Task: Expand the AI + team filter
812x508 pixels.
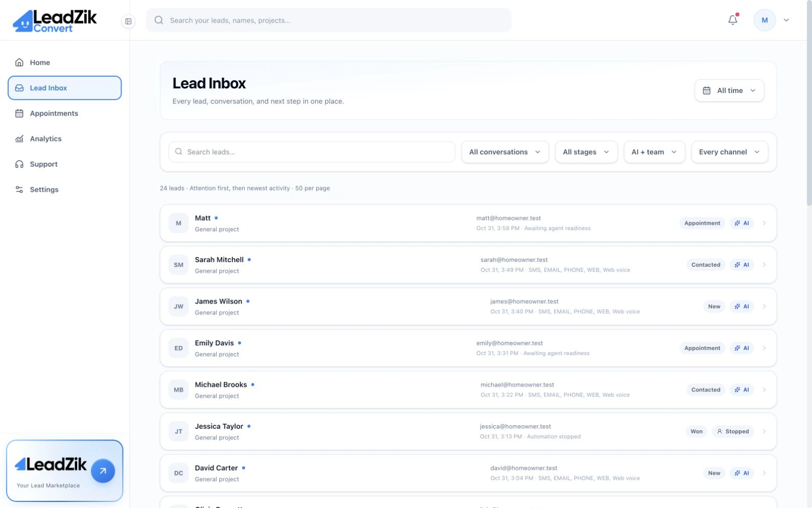Action: 654,152
